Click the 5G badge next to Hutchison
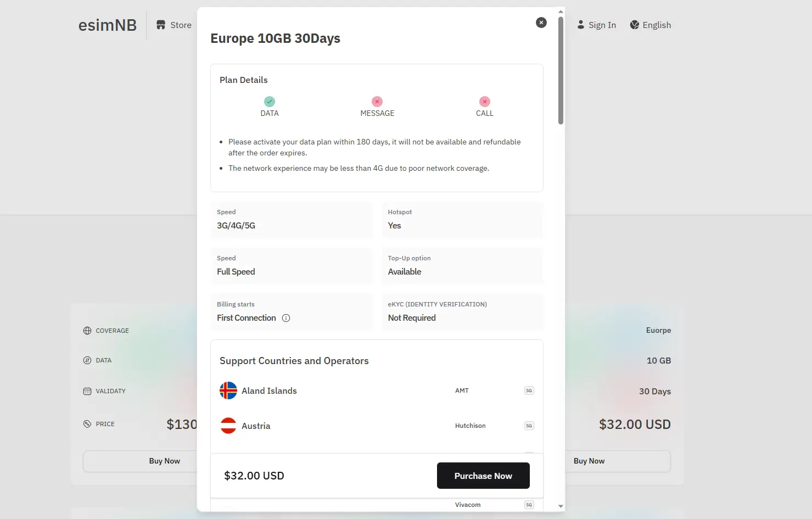 tap(528, 425)
